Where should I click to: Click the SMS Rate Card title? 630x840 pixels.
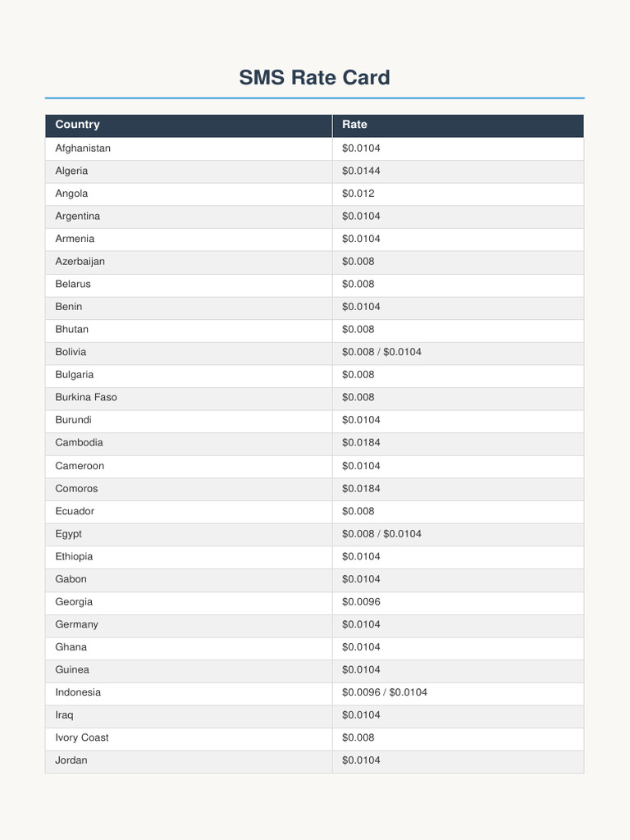click(314, 77)
